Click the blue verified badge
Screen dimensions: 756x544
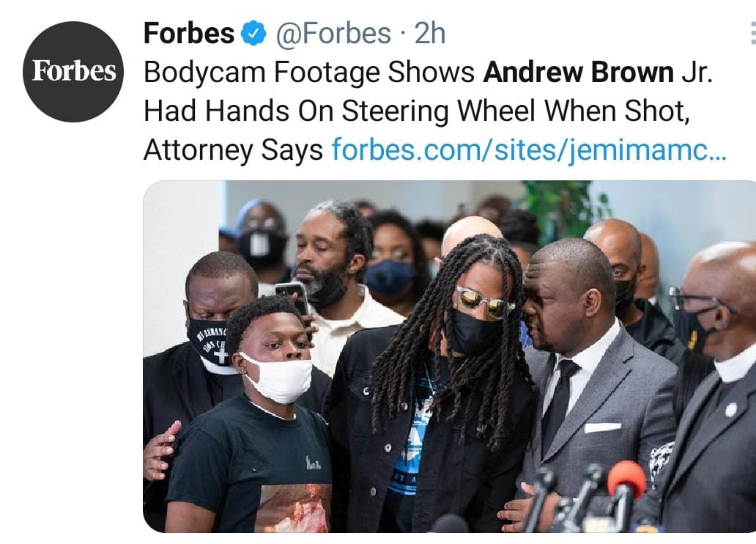click(253, 33)
